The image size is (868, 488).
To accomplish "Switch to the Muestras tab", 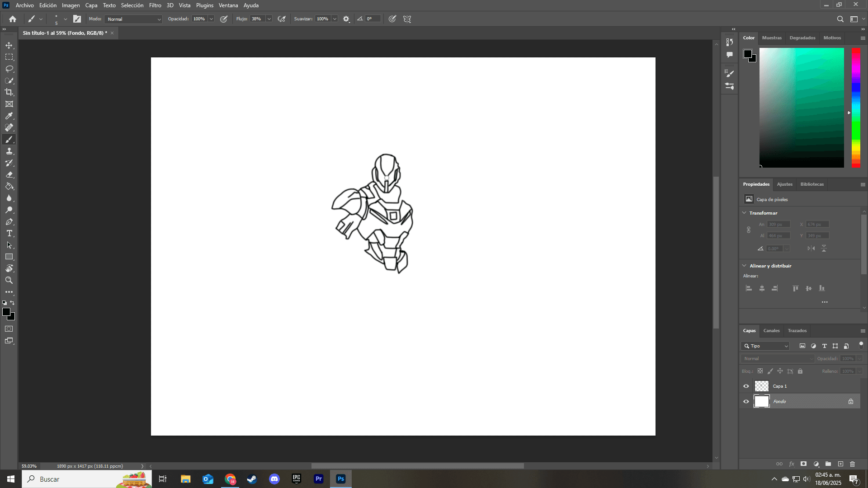I will point(771,38).
